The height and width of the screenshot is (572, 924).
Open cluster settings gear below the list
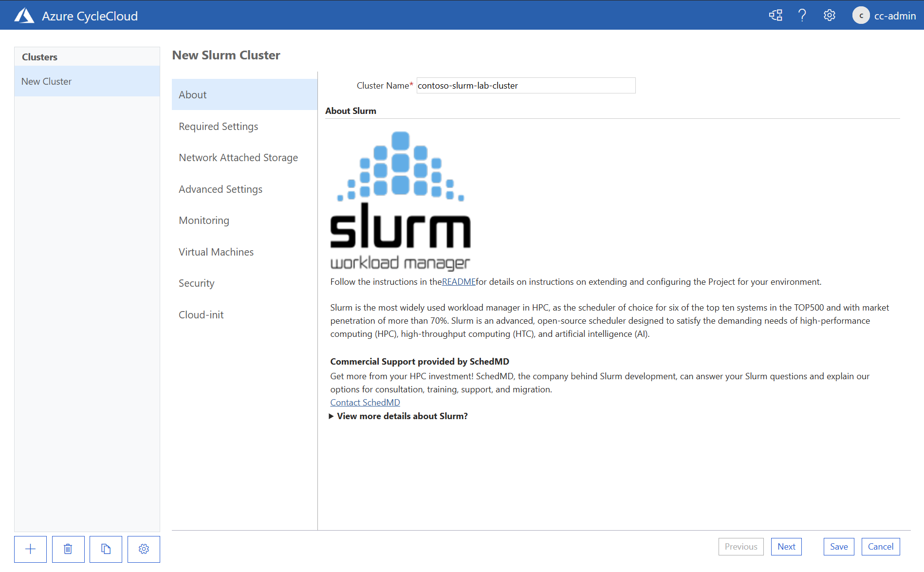pos(144,549)
